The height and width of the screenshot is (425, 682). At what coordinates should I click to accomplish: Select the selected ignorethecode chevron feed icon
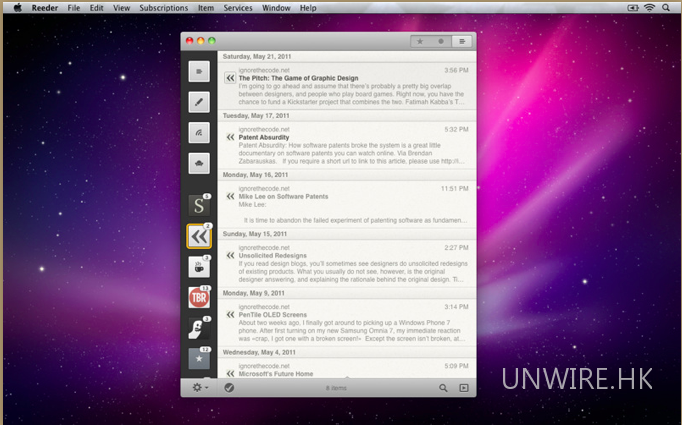pyautogui.click(x=198, y=236)
